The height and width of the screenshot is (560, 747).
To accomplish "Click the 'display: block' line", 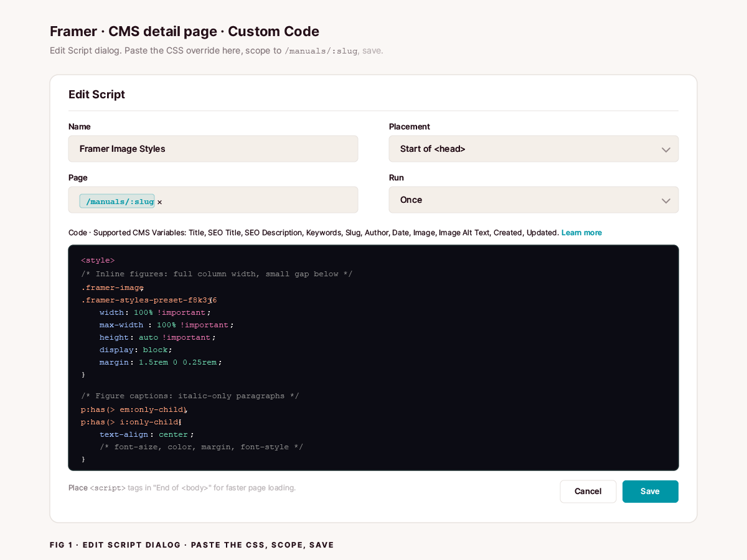I will [x=136, y=350].
